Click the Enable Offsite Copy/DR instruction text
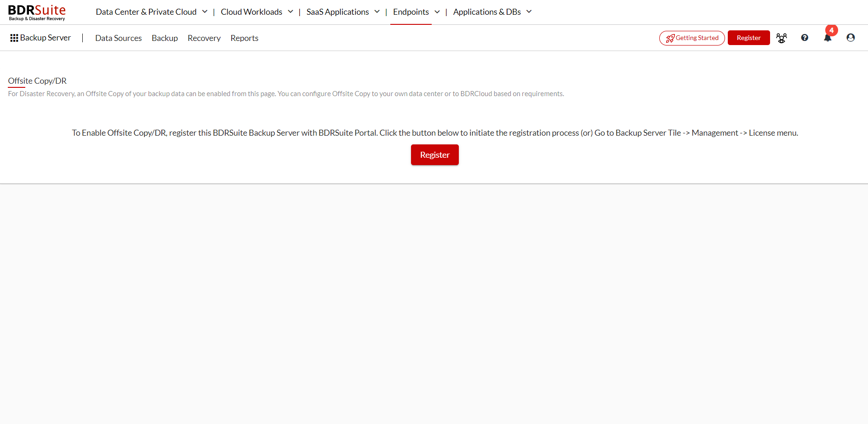 pos(435,133)
